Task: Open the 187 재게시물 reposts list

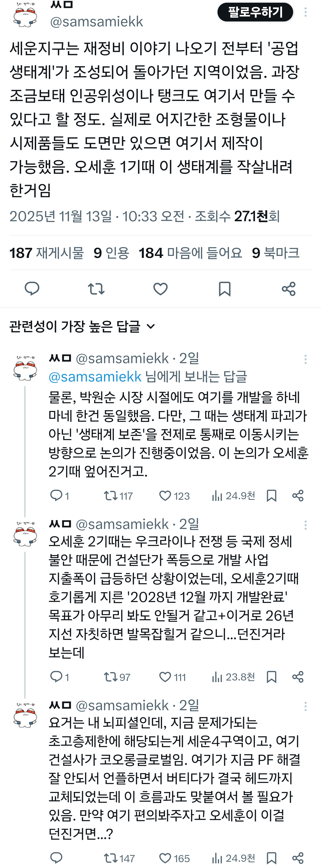Action: point(46,253)
